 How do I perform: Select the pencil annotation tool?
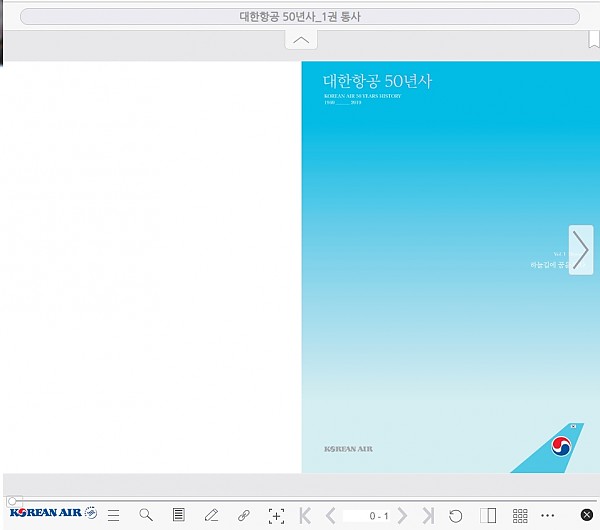[211, 515]
